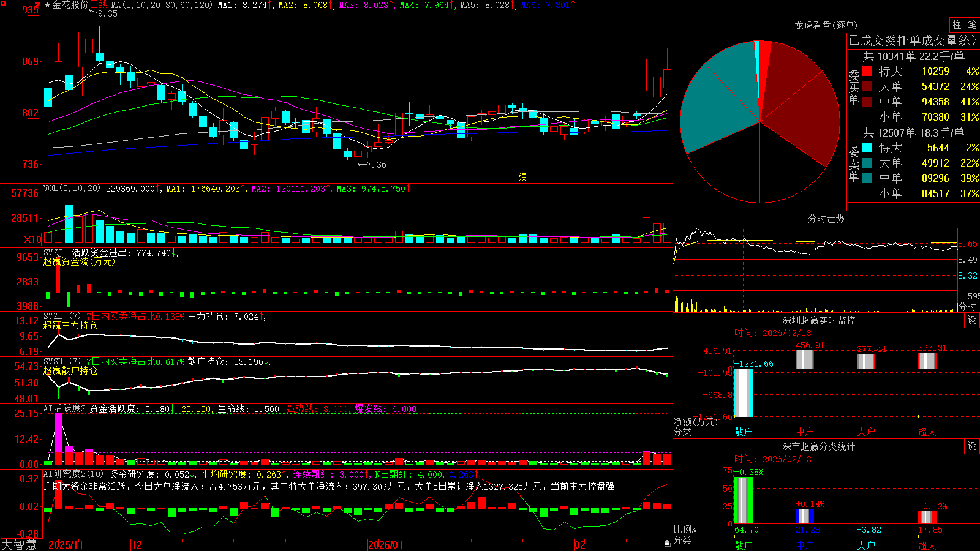Click the 散户 bar showing -1231.66

(744, 392)
